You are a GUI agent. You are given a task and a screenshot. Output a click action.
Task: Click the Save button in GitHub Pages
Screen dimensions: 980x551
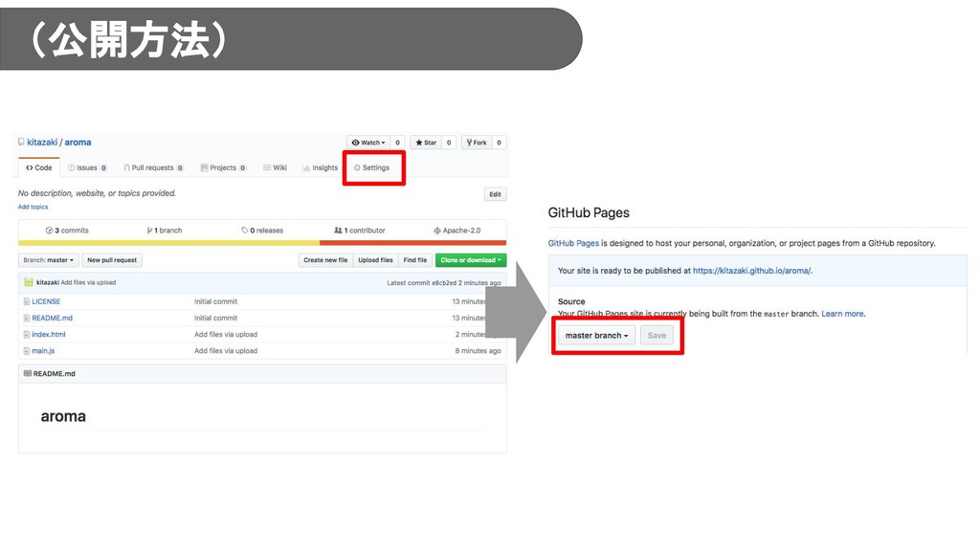657,336
